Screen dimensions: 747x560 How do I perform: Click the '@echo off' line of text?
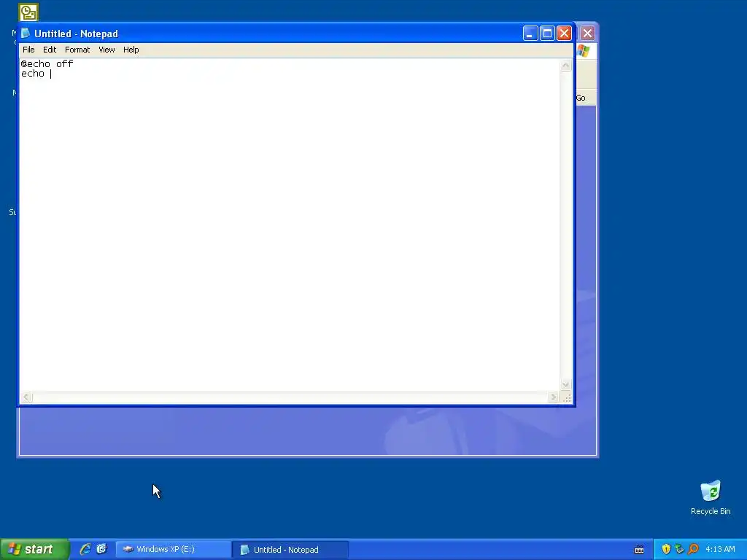pos(47,64)
